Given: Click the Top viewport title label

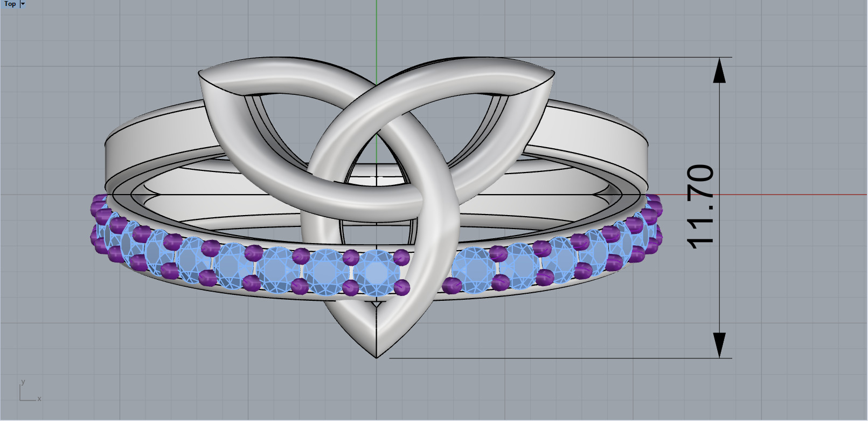Looking at the screenshot, I should tap(10, 4).
